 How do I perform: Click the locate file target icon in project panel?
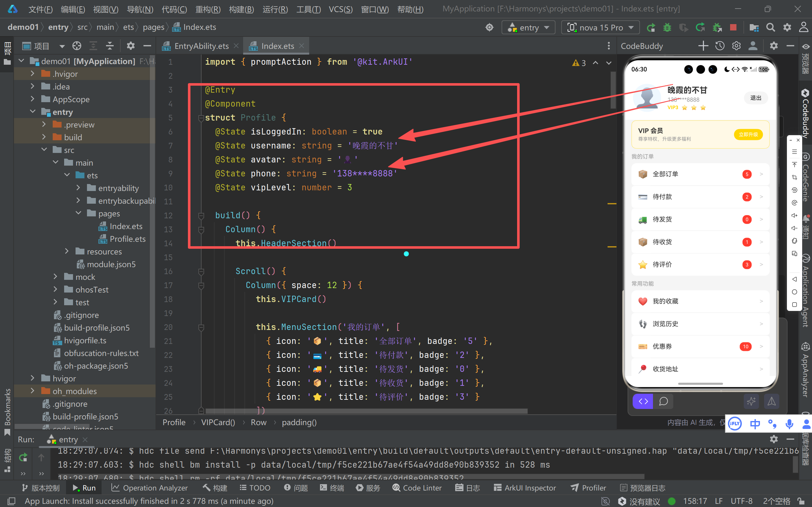coord(77,46)
